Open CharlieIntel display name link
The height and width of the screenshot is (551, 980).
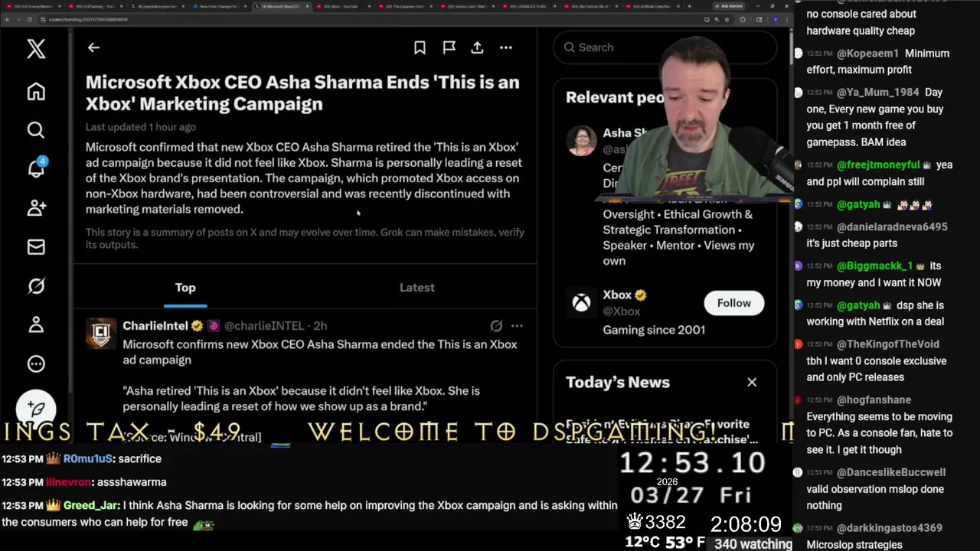click(x=155, y=326)
